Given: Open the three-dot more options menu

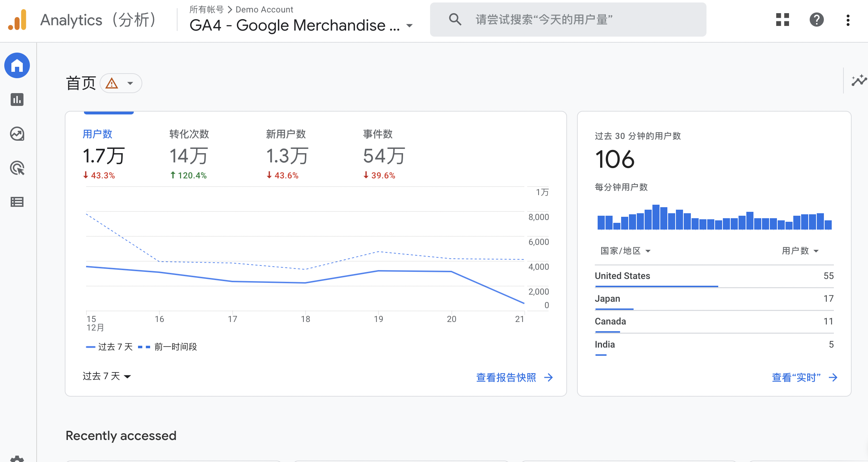Looking at the screenshot, I should 848,20.
